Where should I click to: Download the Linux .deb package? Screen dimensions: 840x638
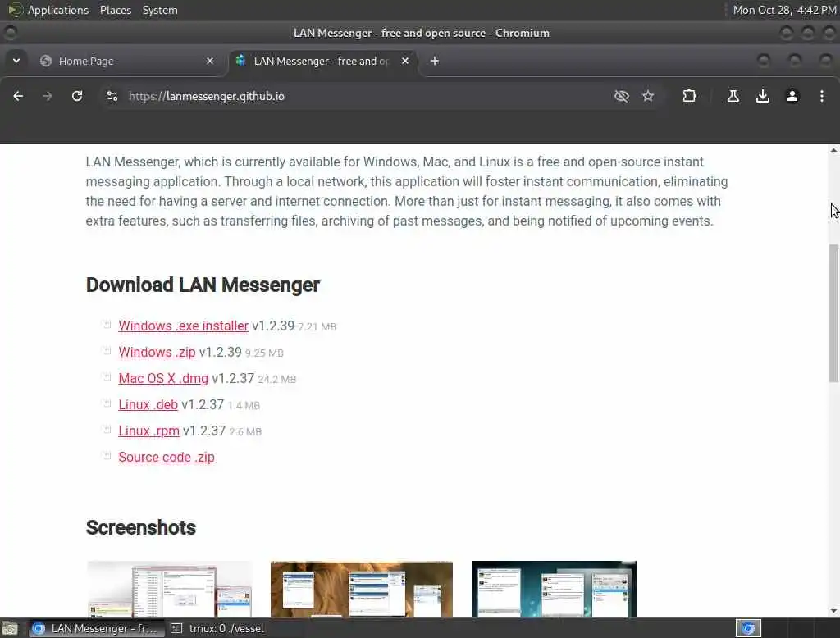(148, 404)
